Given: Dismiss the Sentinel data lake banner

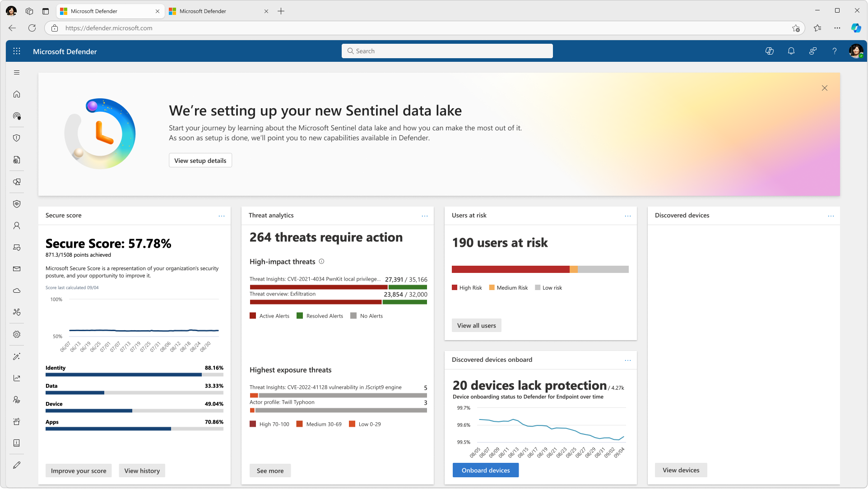Looking at the screenshot, I should point(824,88).
